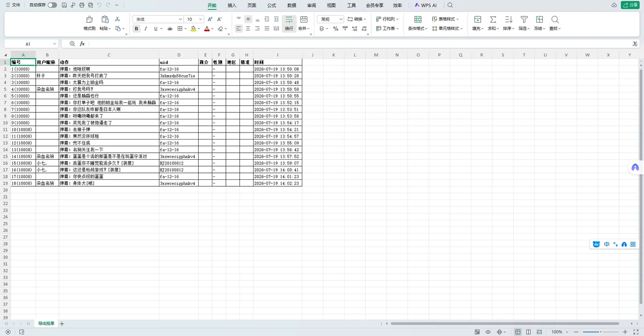The width and height of the screenshot is (644, 336).
Task: Open the font size dropdown
Action: pos(201,19)
